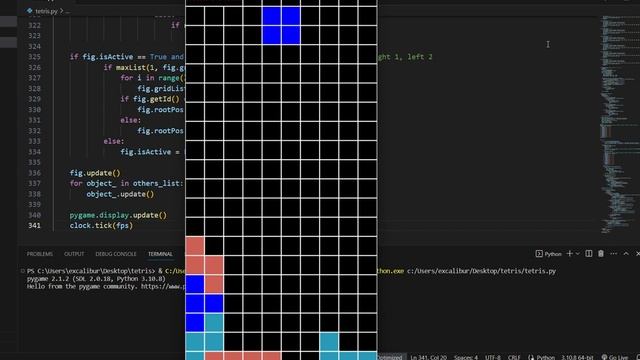Click the 'for object_ in others_list:' line

127,183
